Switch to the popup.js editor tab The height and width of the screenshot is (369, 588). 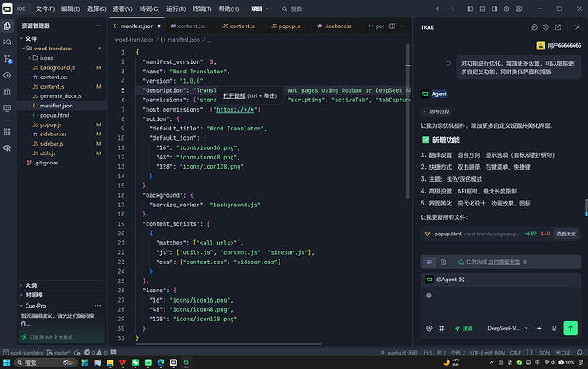pyautogui.click(x=285, y=26)
